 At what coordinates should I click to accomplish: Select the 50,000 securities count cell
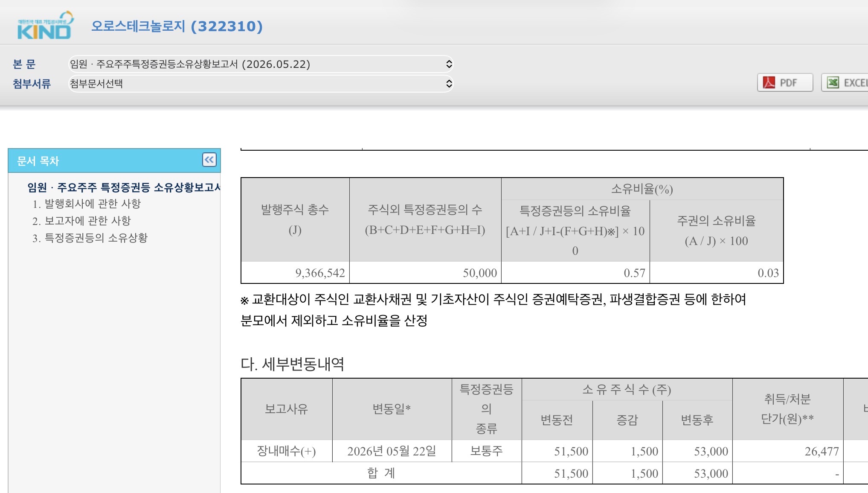(x=425, y=273)
